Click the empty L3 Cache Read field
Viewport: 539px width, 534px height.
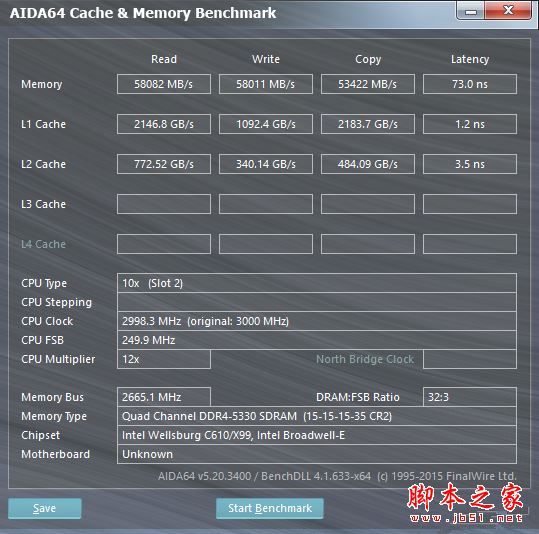(164, 204)
